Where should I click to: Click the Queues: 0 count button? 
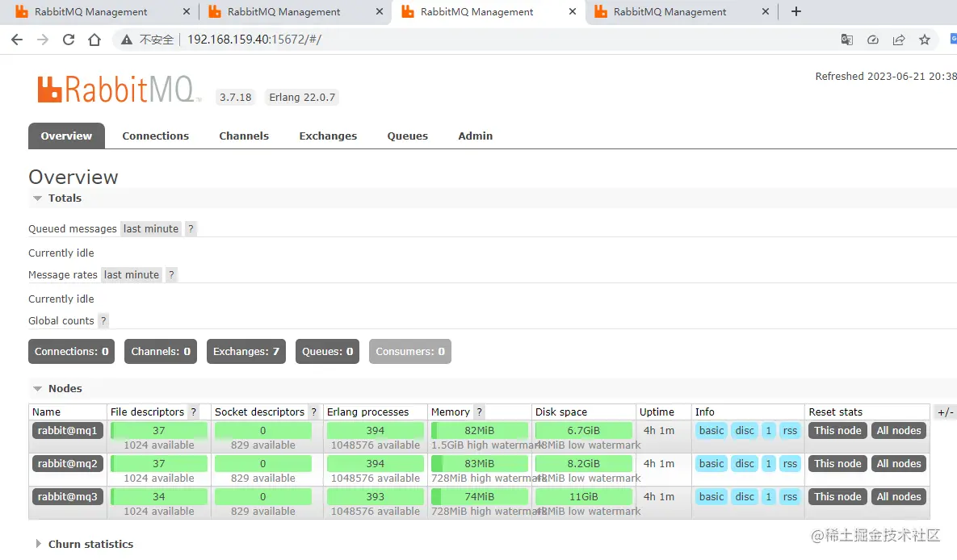(327, 351)
